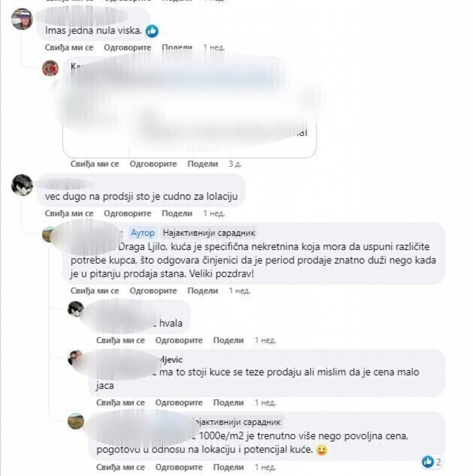473x476 pixels.
Task: Click the smiley emoji in the last comment
Action: coord(322,450)
